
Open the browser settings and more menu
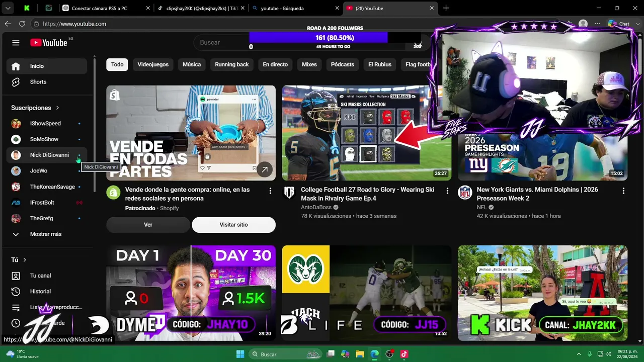(x=597, y=24)
